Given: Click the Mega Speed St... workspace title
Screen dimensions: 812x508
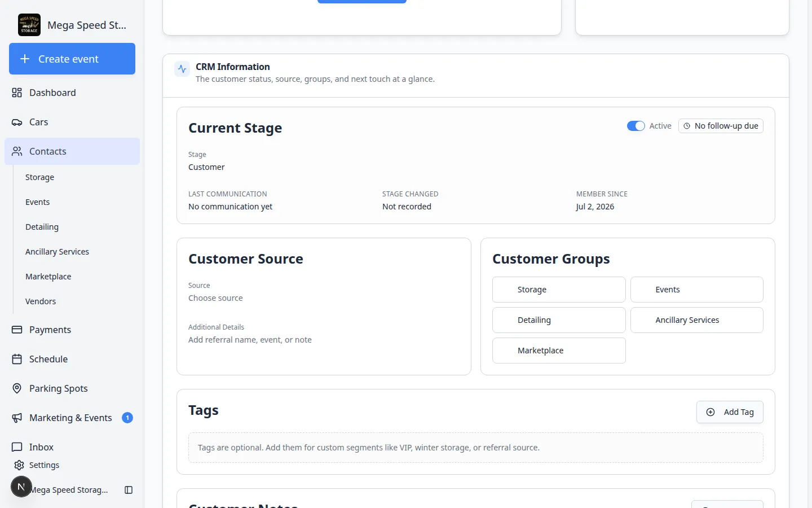Looking at the screenshot, I should (87, 25).
